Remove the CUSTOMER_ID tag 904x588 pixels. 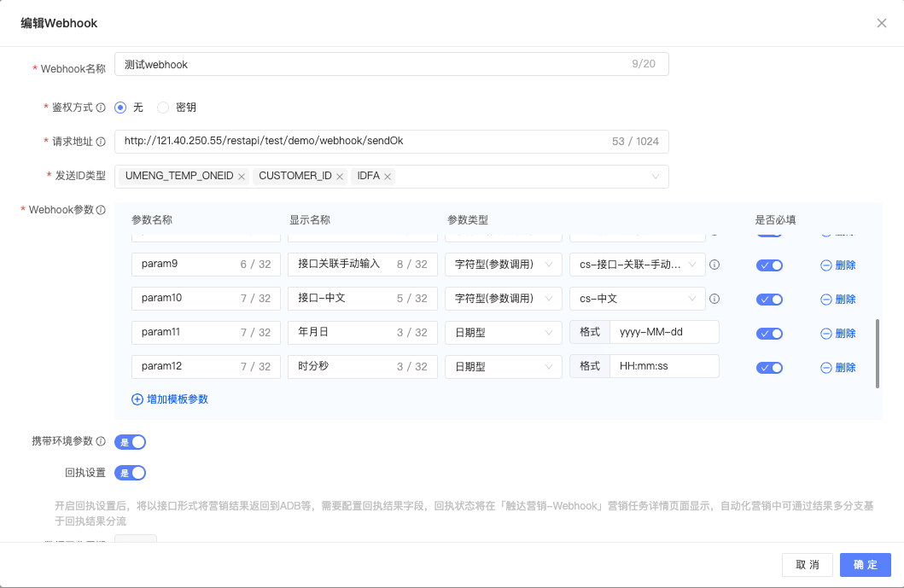pyautogui.click(x=340, y=177)
